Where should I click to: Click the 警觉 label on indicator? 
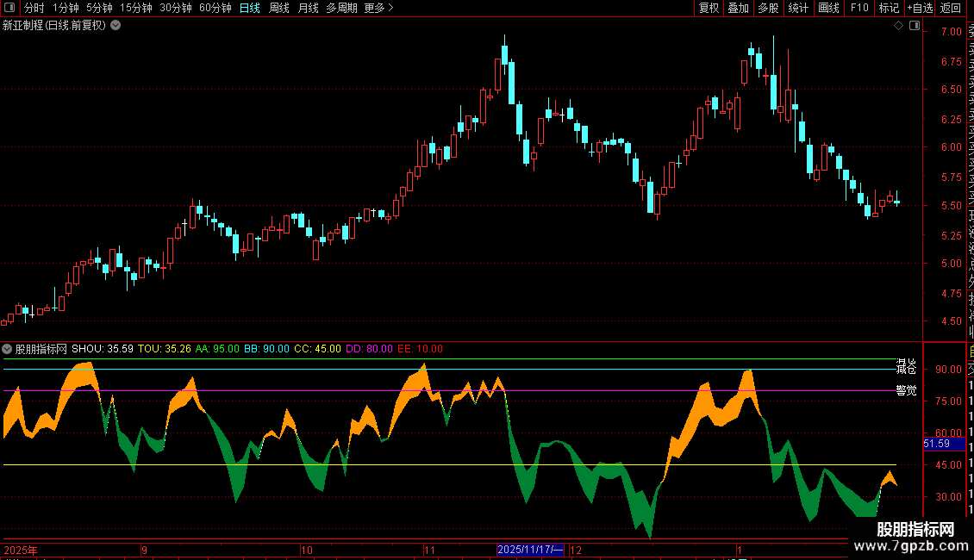[x=906, y=390]
